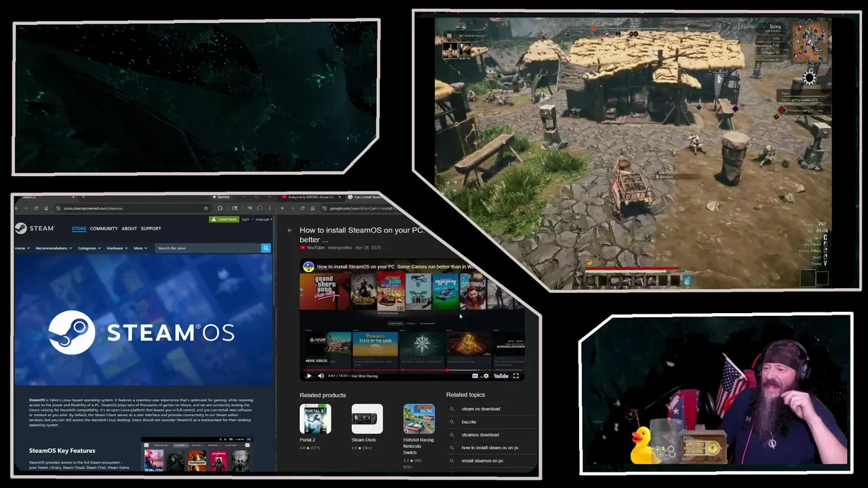The image size is (868, 488).
Task: Open the Chrome menu in the Steam window
Action: [x=270, y=208]
